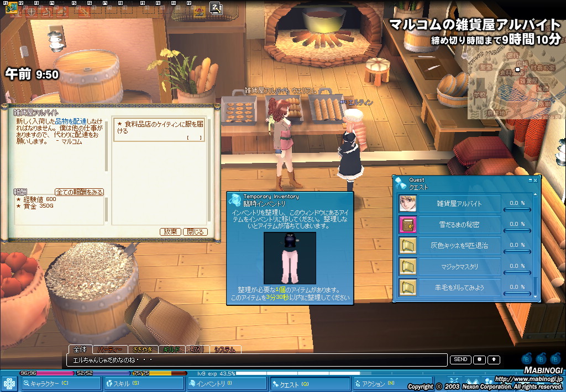Click progress bar of 雑貨屋アルバイト quest
Viewport: 566px width, 392px height.
click(x=517, y=209)
